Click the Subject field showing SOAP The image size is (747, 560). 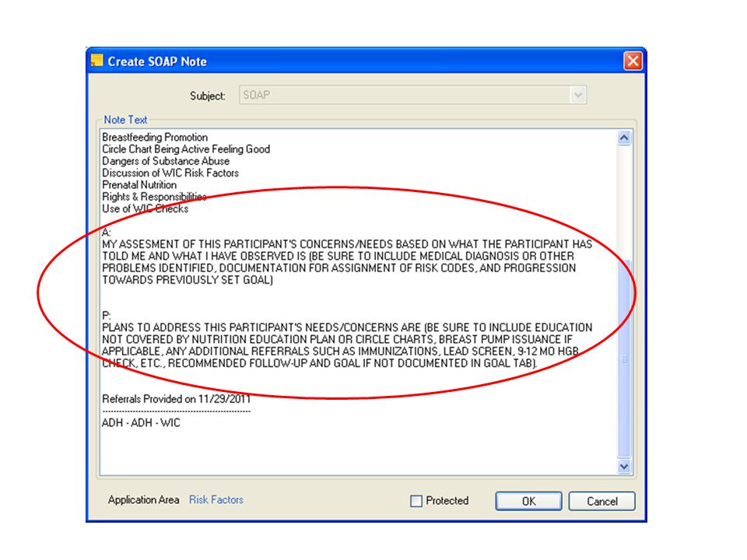[412, 95]
